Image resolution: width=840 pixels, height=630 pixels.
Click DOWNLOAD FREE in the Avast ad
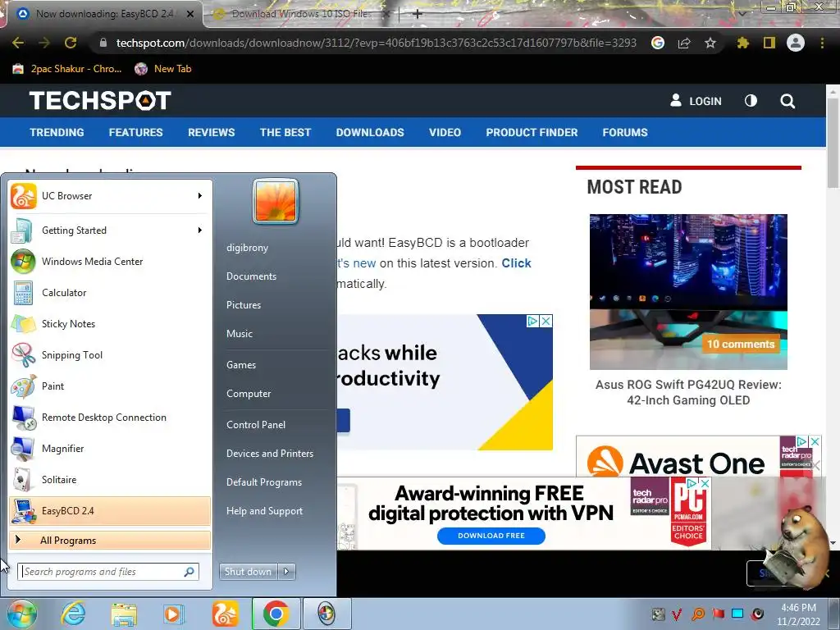point(491,536)
